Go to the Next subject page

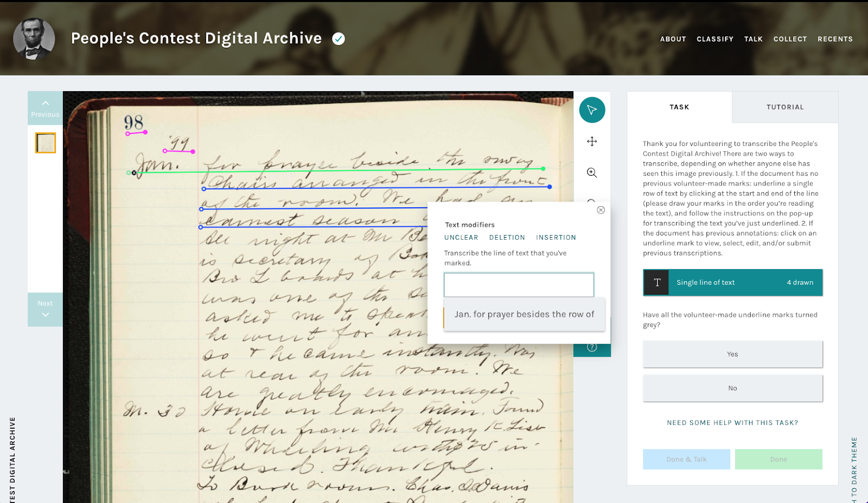click(45, 309)
